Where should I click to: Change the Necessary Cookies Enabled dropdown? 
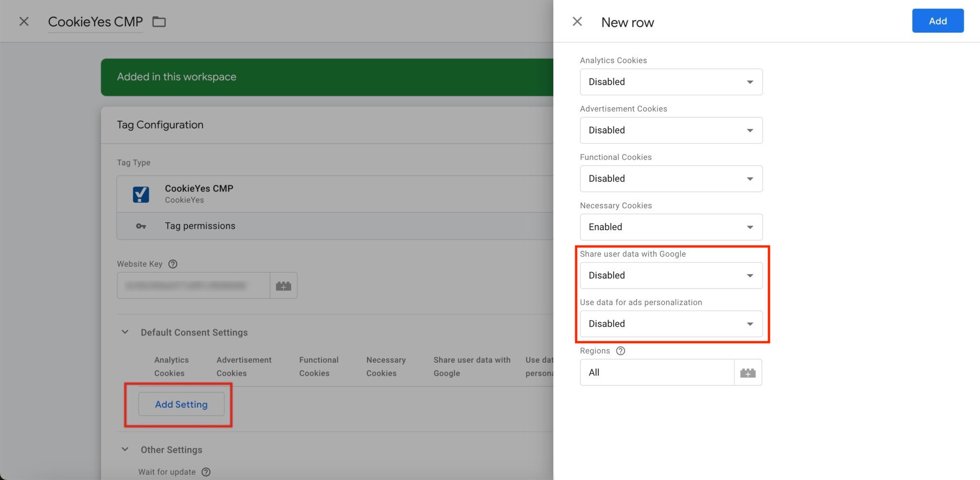671,227
